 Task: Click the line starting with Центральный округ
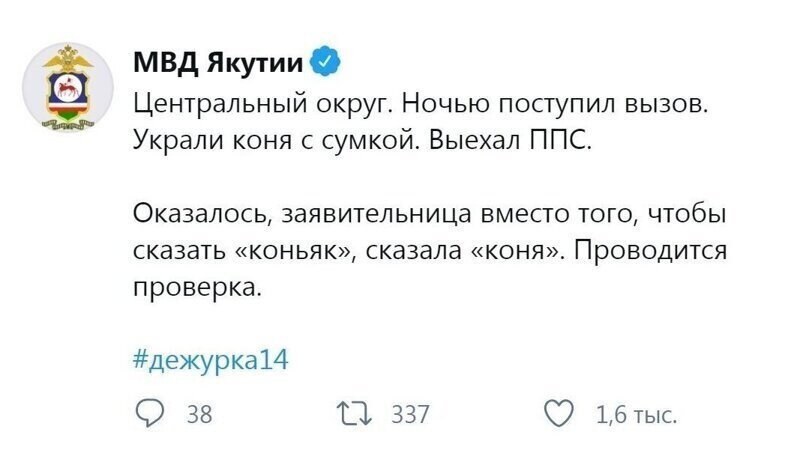click(421, 105)
